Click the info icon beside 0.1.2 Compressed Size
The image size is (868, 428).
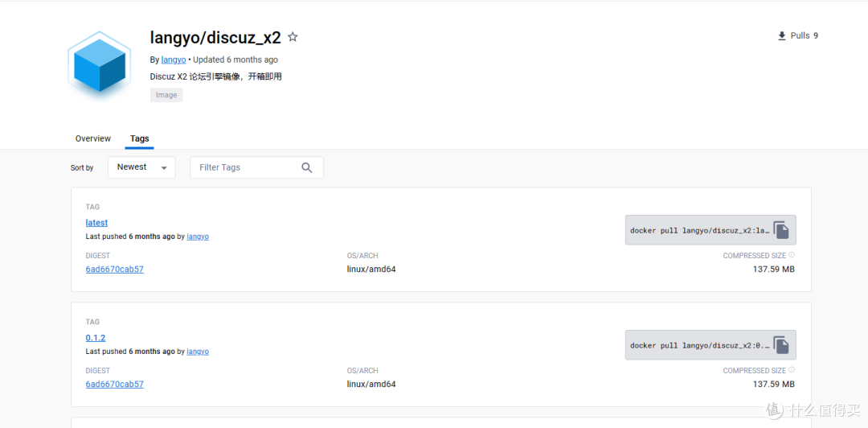792,370
